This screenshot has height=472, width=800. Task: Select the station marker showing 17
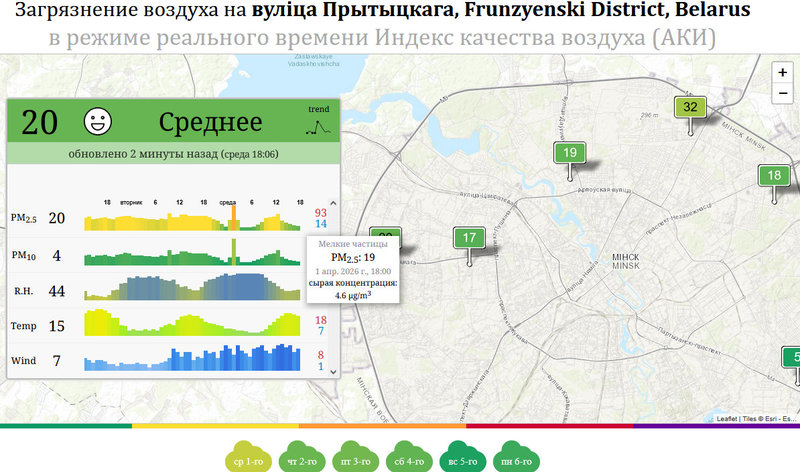tap(469, 238)
